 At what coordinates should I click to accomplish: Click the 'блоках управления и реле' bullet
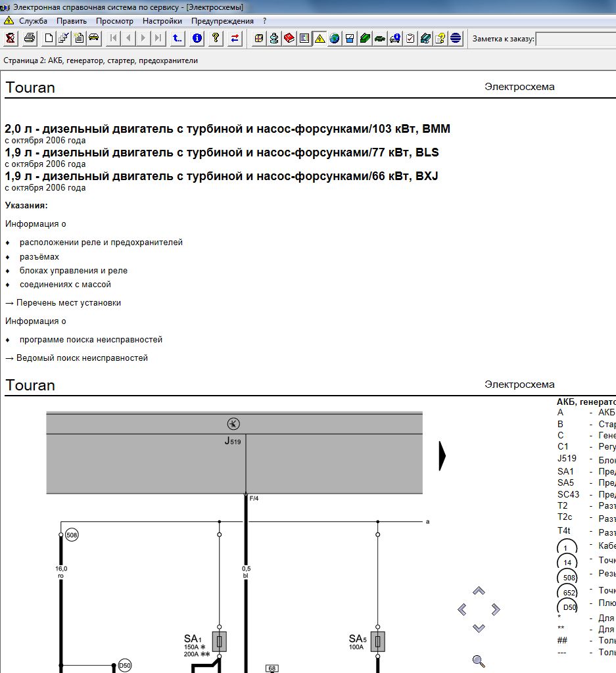coord(74,270)
